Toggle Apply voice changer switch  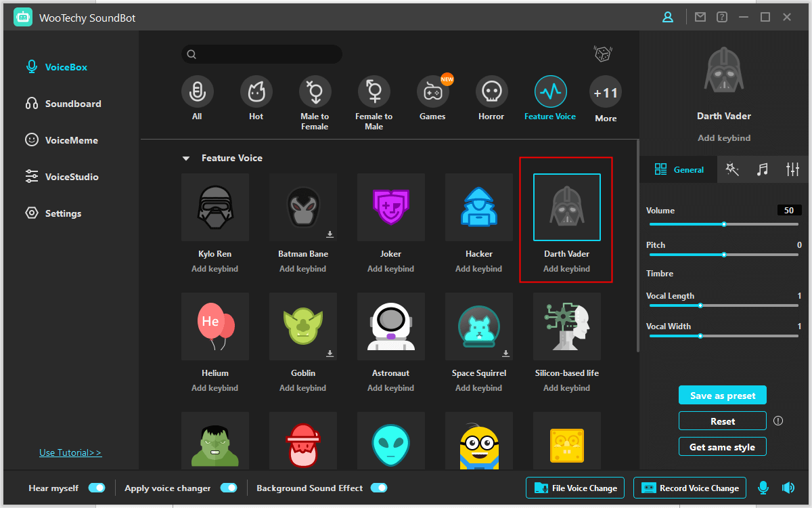[229, 488]
